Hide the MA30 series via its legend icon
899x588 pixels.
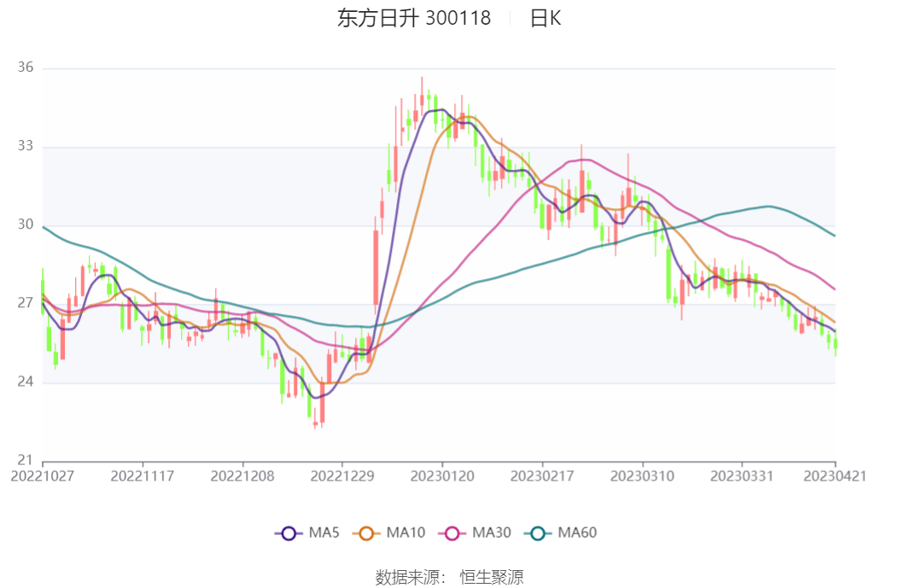pos(452,533)
